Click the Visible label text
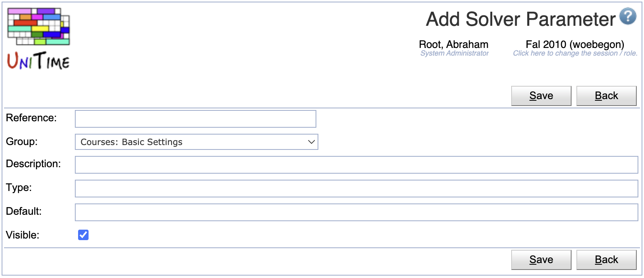 click(x=23, y=235)
